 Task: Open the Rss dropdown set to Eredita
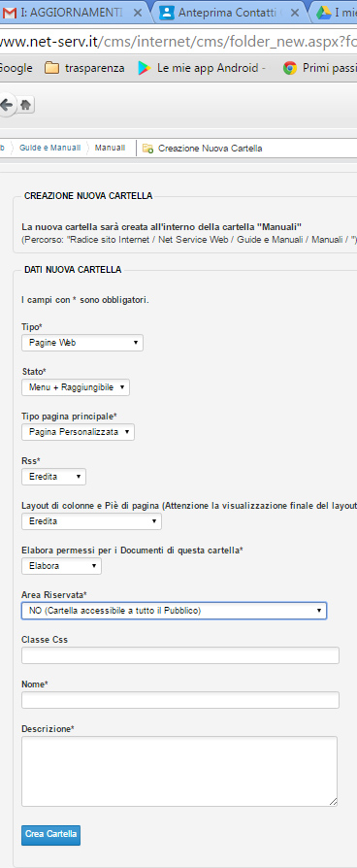(53, 477)
